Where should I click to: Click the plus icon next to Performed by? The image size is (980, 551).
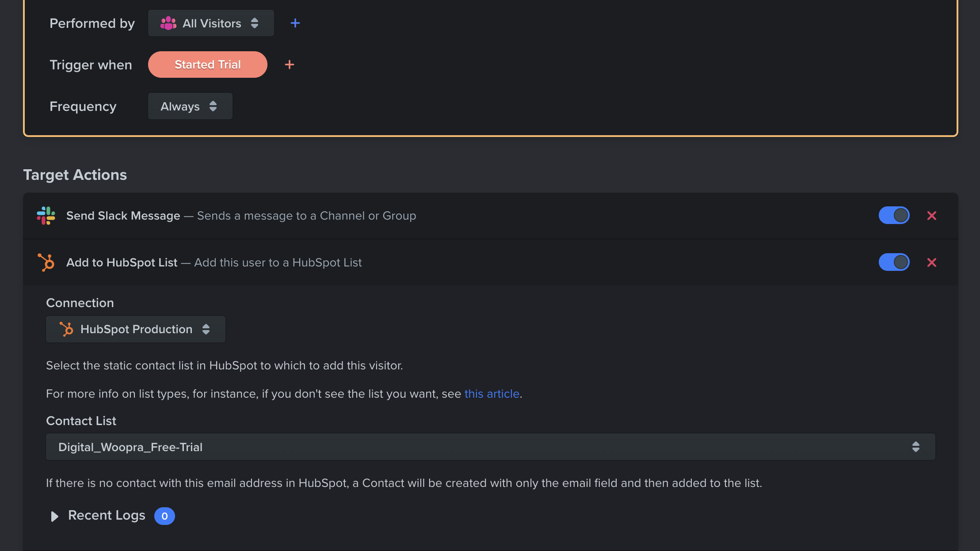point(295,23)
